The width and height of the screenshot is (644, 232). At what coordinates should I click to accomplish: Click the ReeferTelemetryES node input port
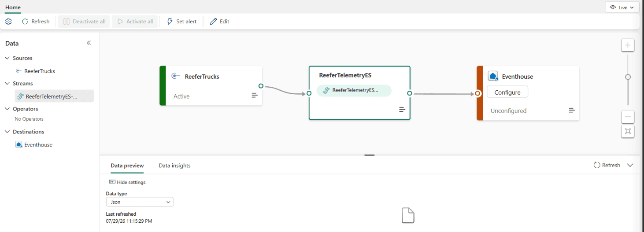pos(309,93)
